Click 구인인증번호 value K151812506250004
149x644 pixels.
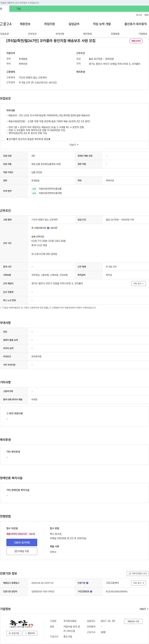[x=117, y=592]
